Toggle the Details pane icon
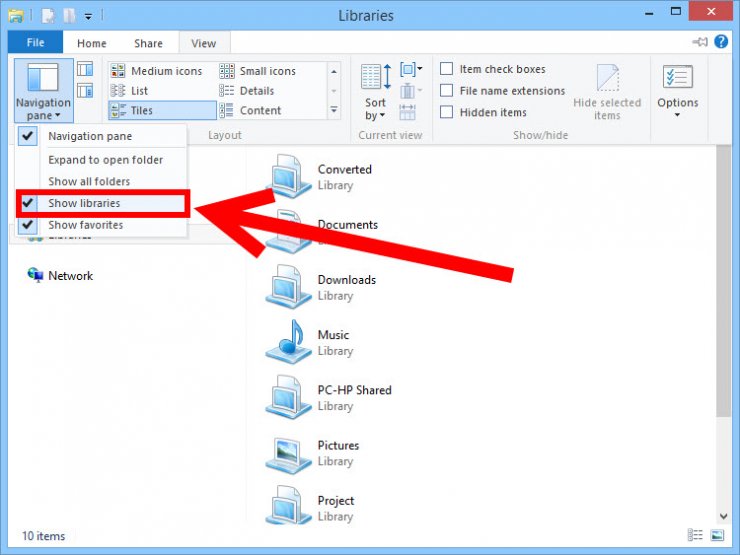The image size is (740, 555). coord(85,90)
